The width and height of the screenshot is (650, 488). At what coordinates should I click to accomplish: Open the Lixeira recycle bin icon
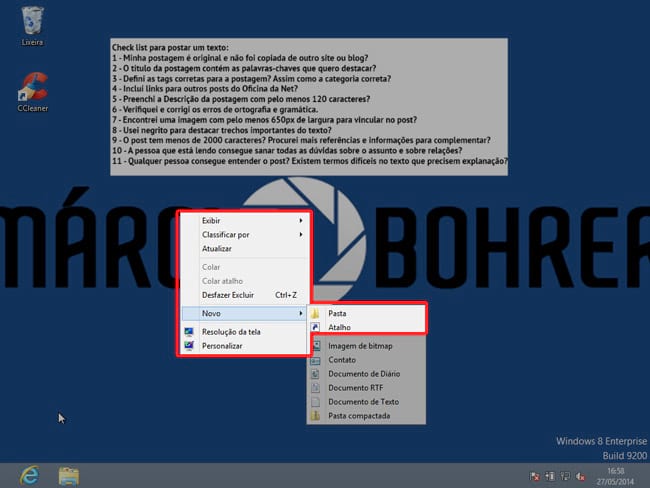[x=31, y=21]
